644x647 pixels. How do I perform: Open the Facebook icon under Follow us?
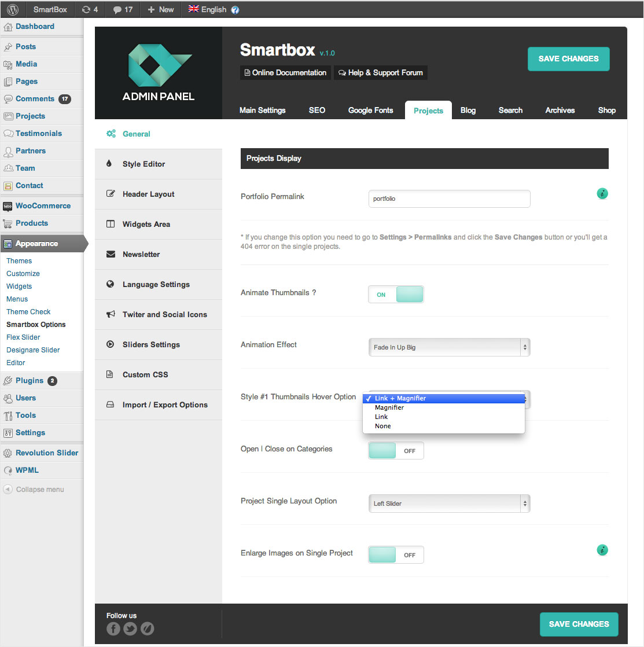[113, 628]
